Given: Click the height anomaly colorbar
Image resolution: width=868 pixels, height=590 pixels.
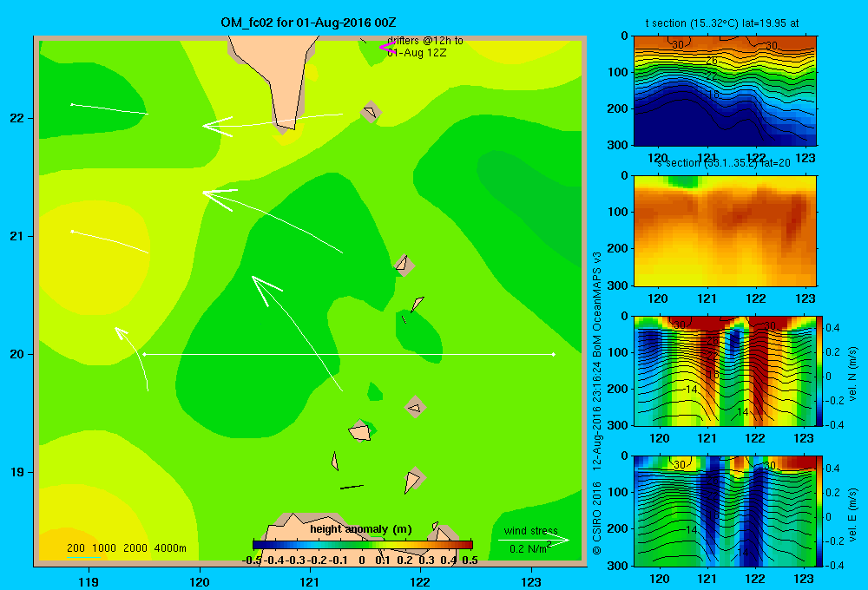Looking at the screenshot, I should pos(363,545).
